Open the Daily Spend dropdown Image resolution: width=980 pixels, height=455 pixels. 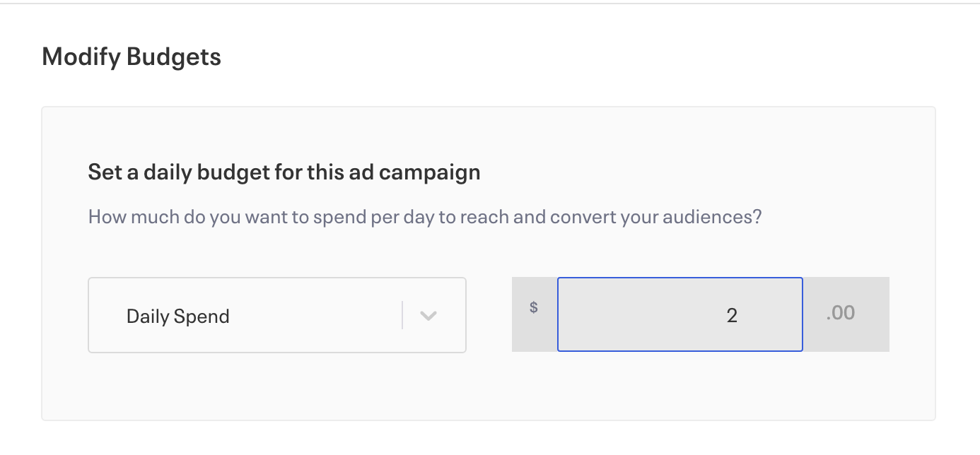click(x=276, y=315)
